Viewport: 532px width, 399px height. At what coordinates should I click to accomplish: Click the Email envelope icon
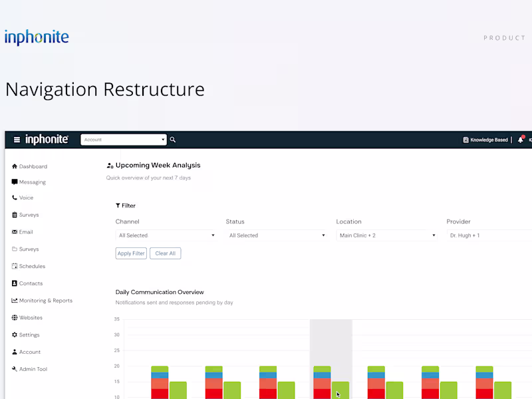coord(14,231)
